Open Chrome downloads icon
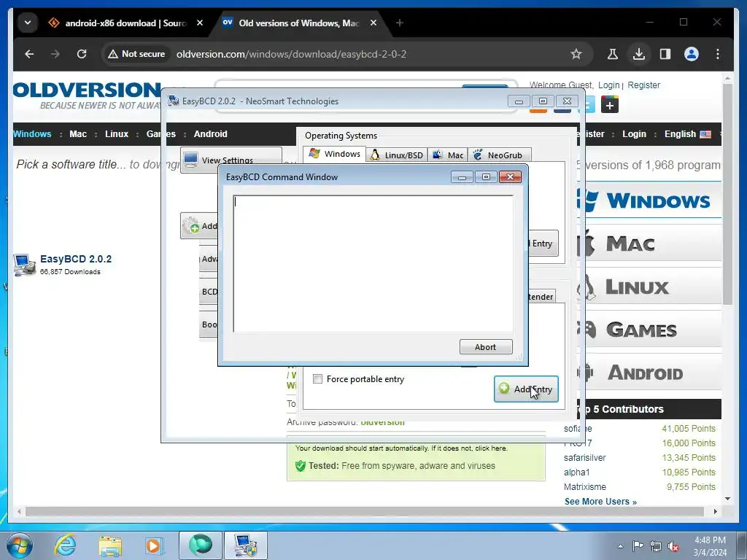Screen dimensions: 747x560 tap(639, 54)
